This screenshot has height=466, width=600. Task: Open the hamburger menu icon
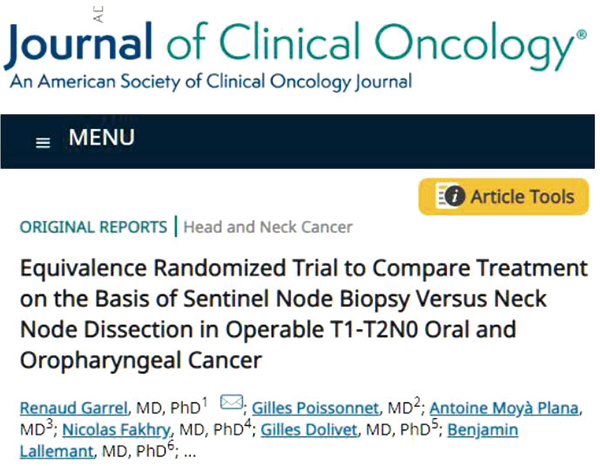tap(43, 143)
